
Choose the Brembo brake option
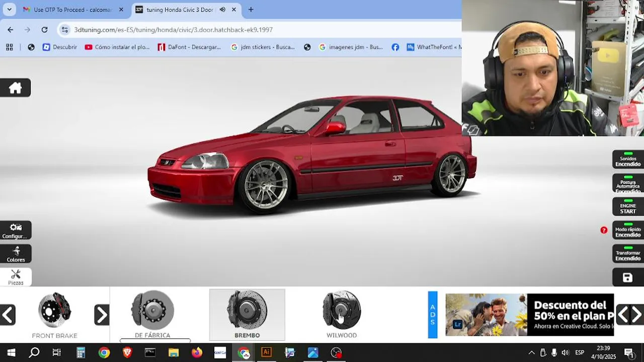point(247,315)
